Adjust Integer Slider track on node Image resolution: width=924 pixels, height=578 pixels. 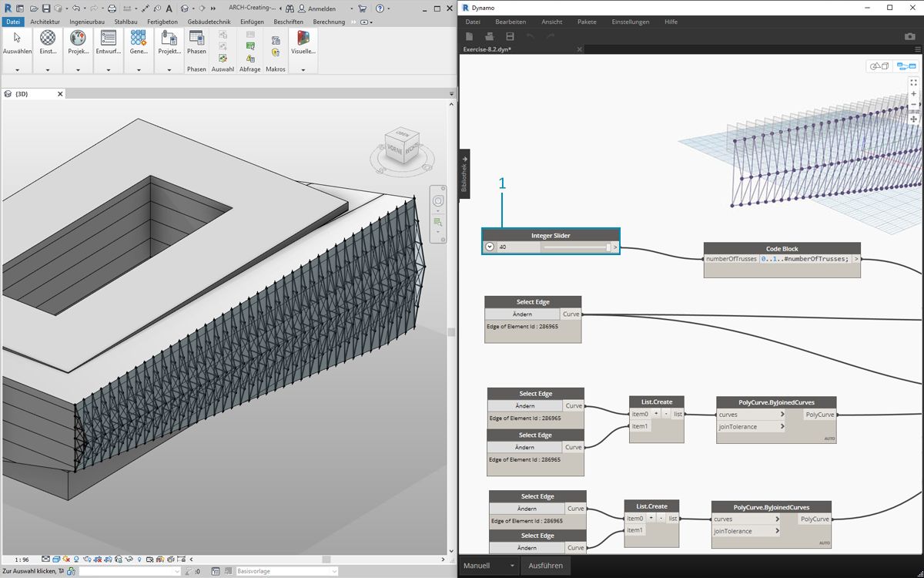575,247
